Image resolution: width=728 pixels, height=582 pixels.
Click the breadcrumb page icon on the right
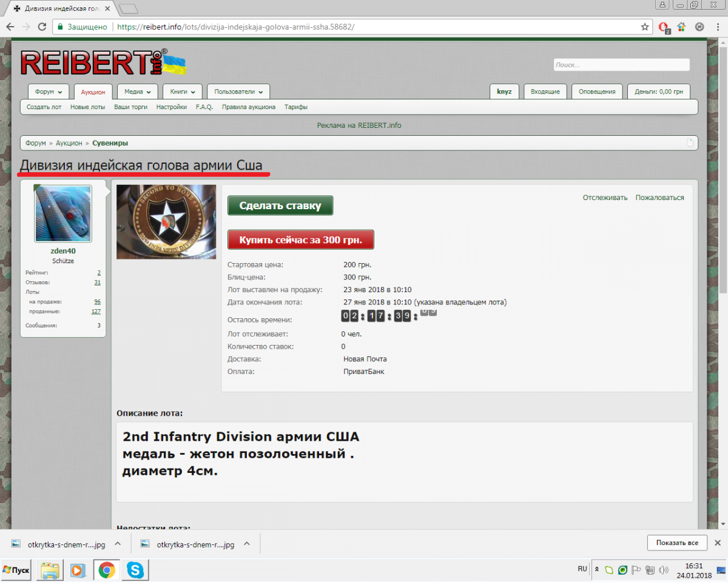690,143
